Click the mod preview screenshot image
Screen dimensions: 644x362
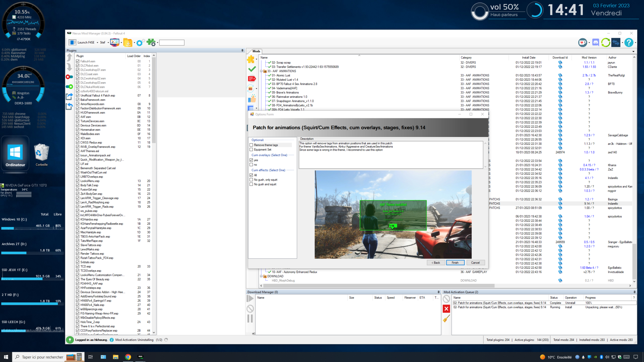[x=393, y=215]
